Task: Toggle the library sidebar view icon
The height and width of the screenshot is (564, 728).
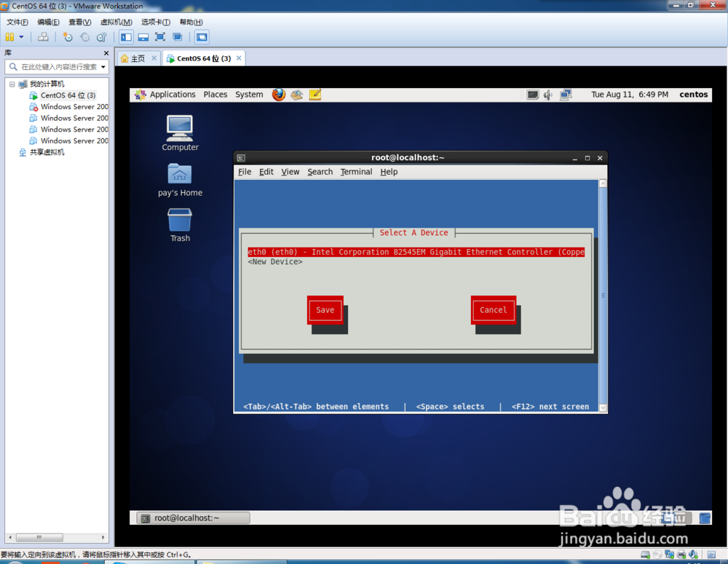Action: coord(126,37)
